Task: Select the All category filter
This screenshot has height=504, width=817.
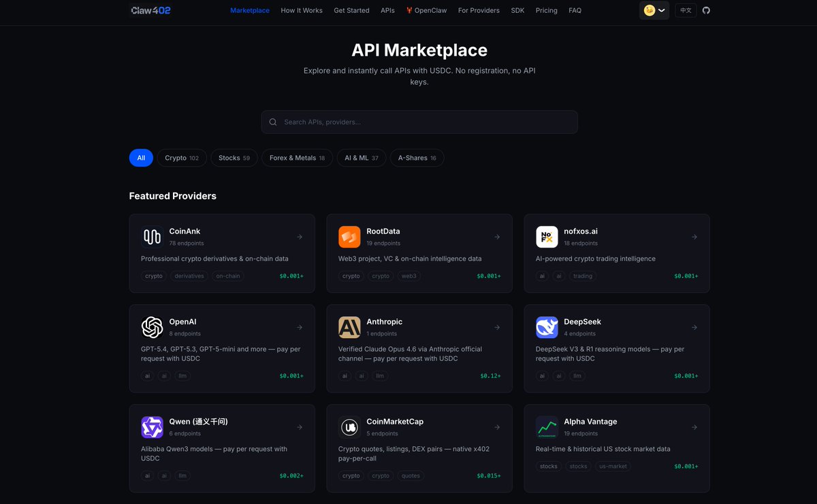Action: [141, 158]
